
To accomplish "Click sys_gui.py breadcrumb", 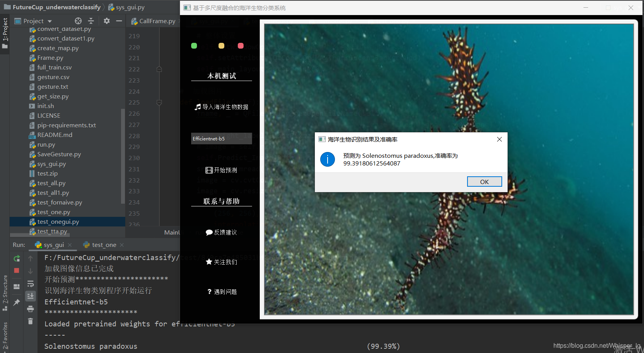I will tap(130, 7).
